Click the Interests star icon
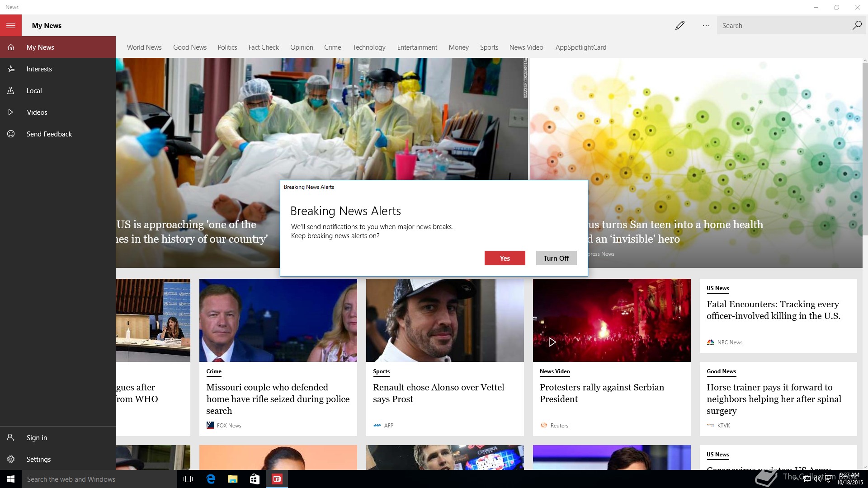The height and width of the screenshot is (488, 868). pos(11,69)
